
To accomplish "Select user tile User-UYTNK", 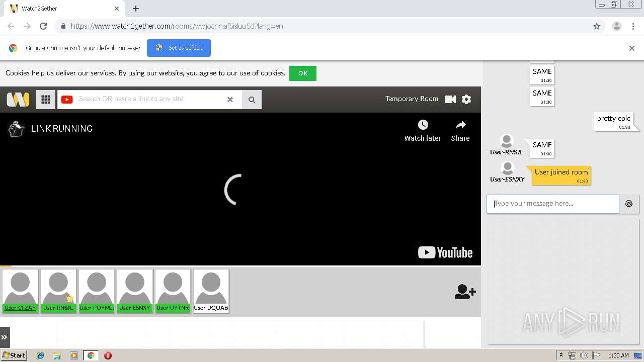I will [173, 291].
